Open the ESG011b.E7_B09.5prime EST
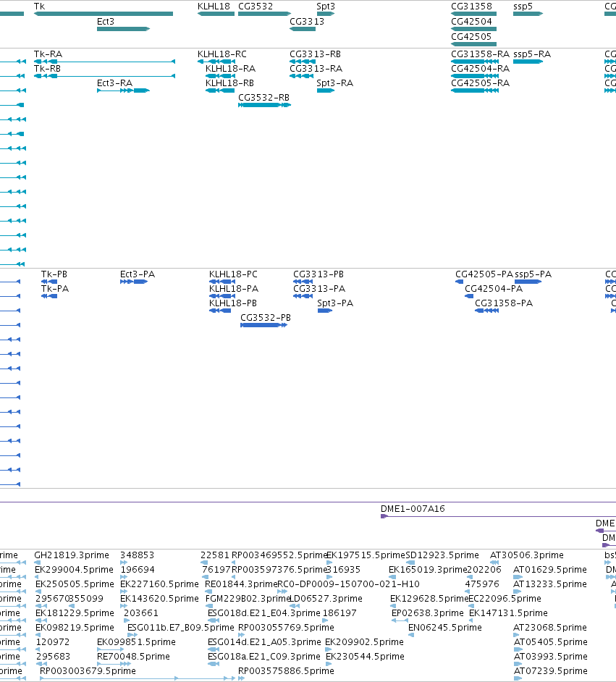This screenshot has height=682, width=616. coord(132,635)
